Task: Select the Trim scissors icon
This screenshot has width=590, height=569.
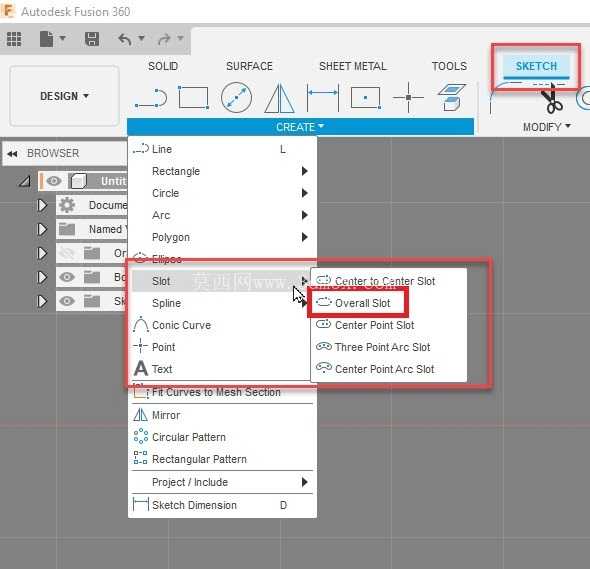Action: 553,99
